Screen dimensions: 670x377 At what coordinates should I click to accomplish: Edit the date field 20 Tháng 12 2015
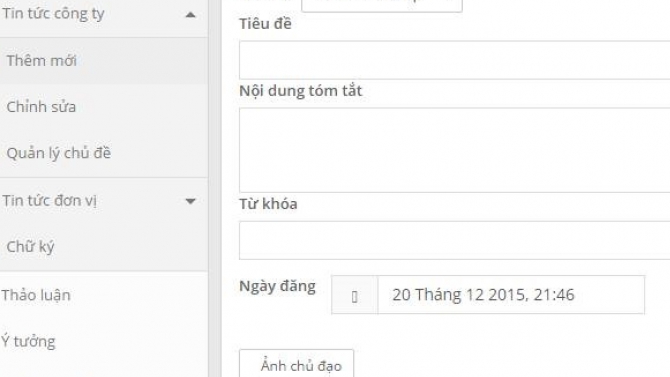coord(511,295)
